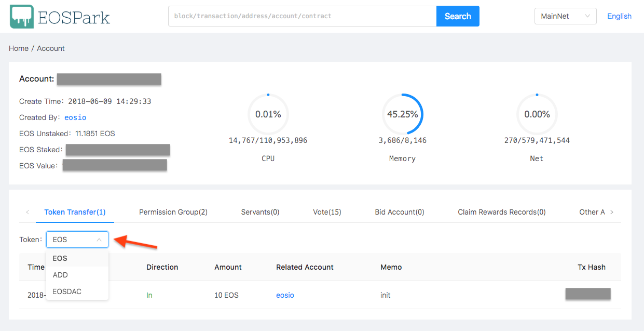The width and height of the screenshot is (644, 331).
Task: Click the Direction column header
Action: [162, 267]
